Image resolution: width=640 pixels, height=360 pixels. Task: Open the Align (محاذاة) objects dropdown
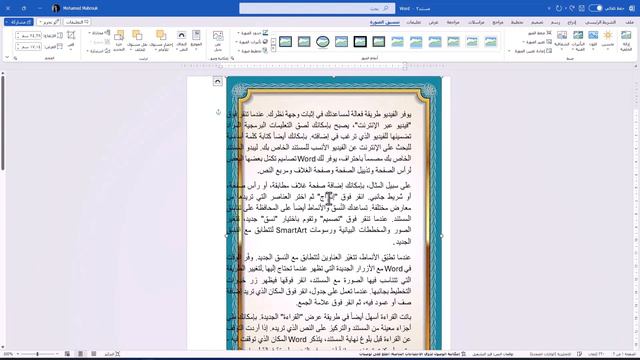(x=99, y=33)
